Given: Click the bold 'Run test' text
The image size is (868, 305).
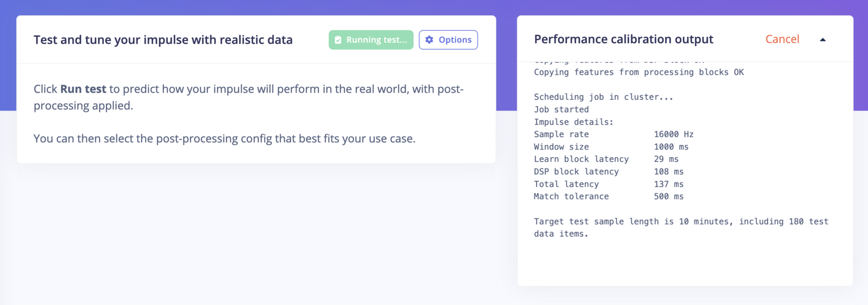Looking at the screenshot, I should point(83,89).
